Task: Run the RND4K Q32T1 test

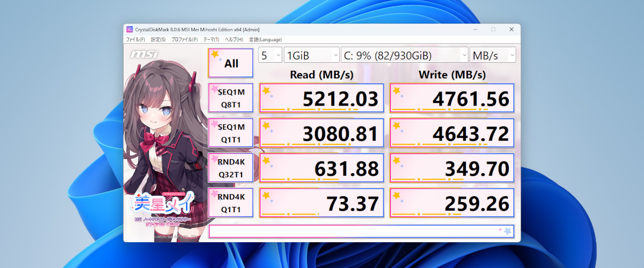Action: [x=231, y=168]
